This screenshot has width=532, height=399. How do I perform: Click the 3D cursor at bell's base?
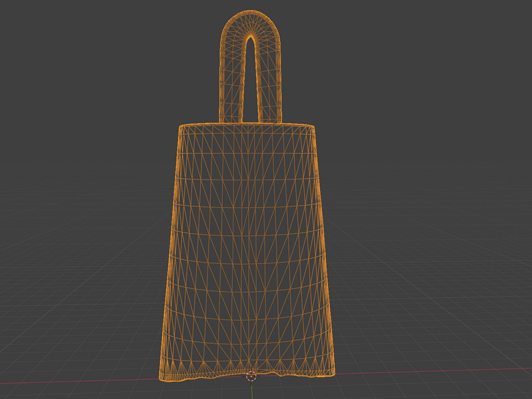click(x=251, y=376)
